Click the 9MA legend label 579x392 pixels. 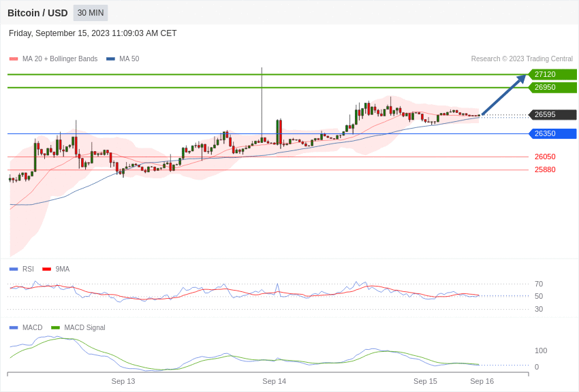pos(63,269)
